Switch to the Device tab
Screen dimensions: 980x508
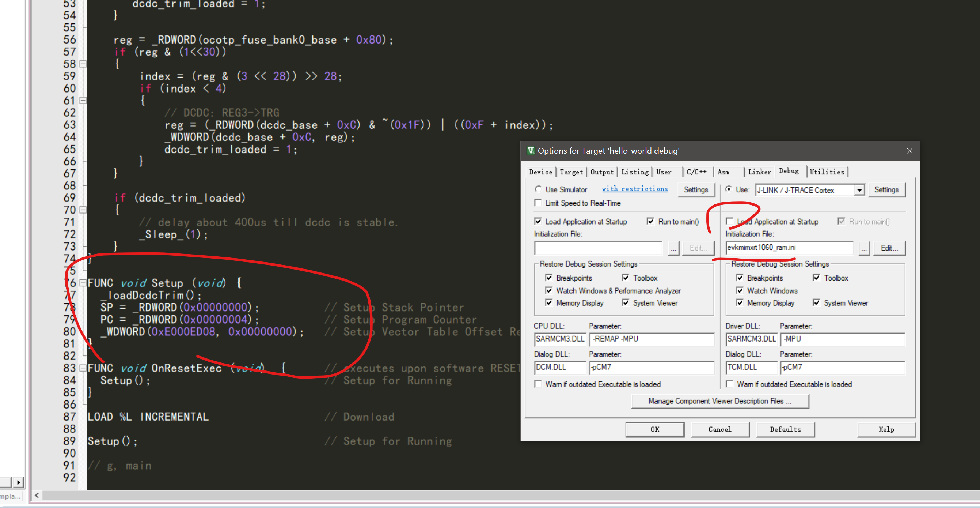click(x=540, y=172)
